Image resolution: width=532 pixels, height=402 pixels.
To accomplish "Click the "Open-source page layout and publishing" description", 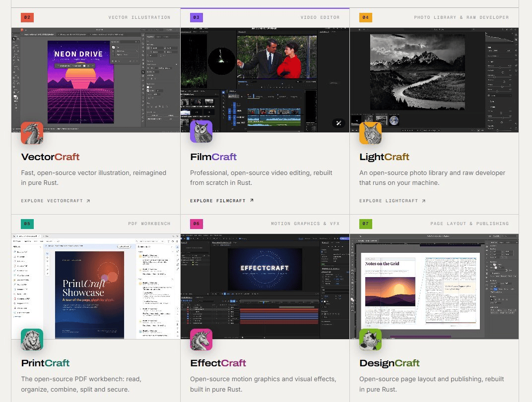I will (432, 384).
